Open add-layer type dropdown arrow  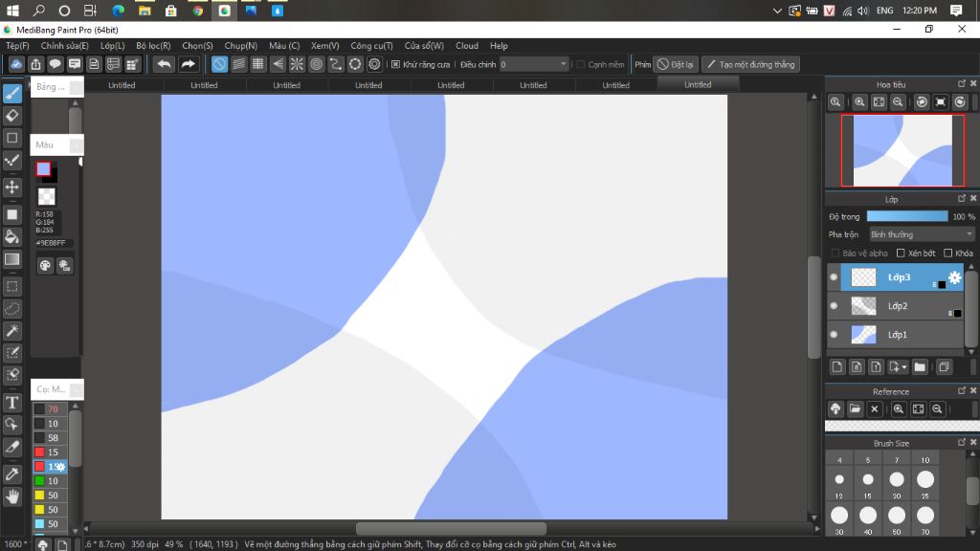pyautogui.click(x=903, y=367)
